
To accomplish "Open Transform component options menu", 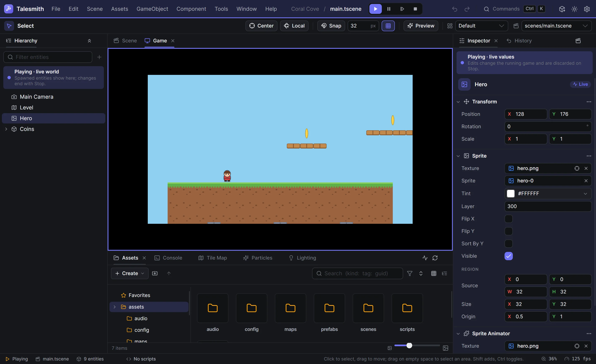I will (589, 102).
